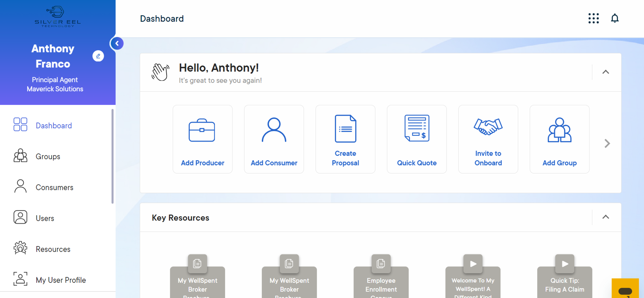Open the apps grid menu icon

pyautogui.click(x=593, y=18)
